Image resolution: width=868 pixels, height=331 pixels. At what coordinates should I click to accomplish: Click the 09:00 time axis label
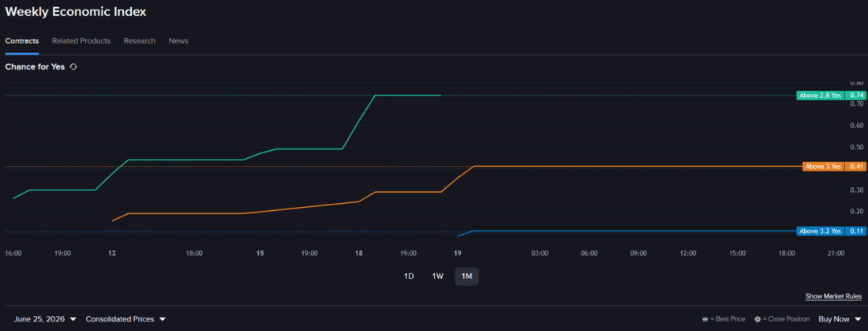pos(638,254)
